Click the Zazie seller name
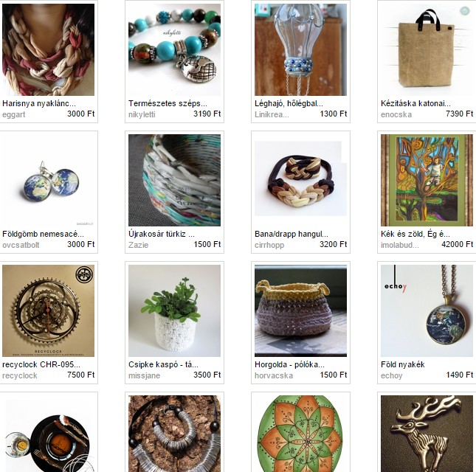Image resolution: width=476 pixels, height=472 pixels. point(139,245)
